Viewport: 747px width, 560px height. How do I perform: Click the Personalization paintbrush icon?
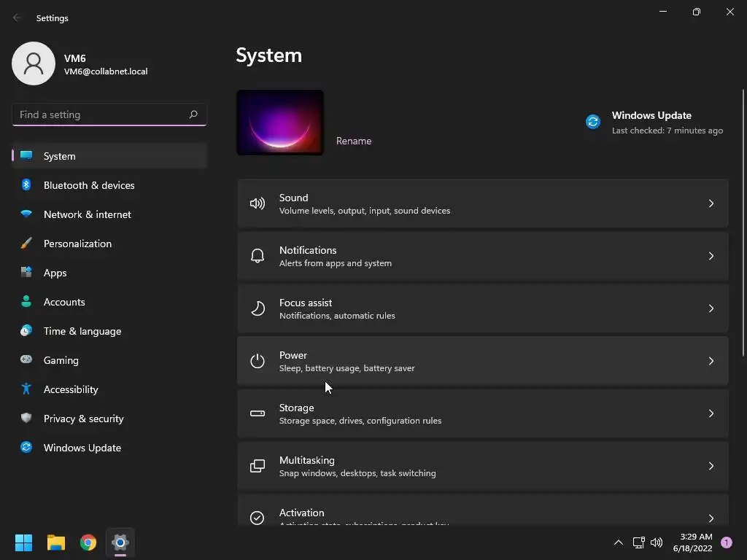point(26,244)
